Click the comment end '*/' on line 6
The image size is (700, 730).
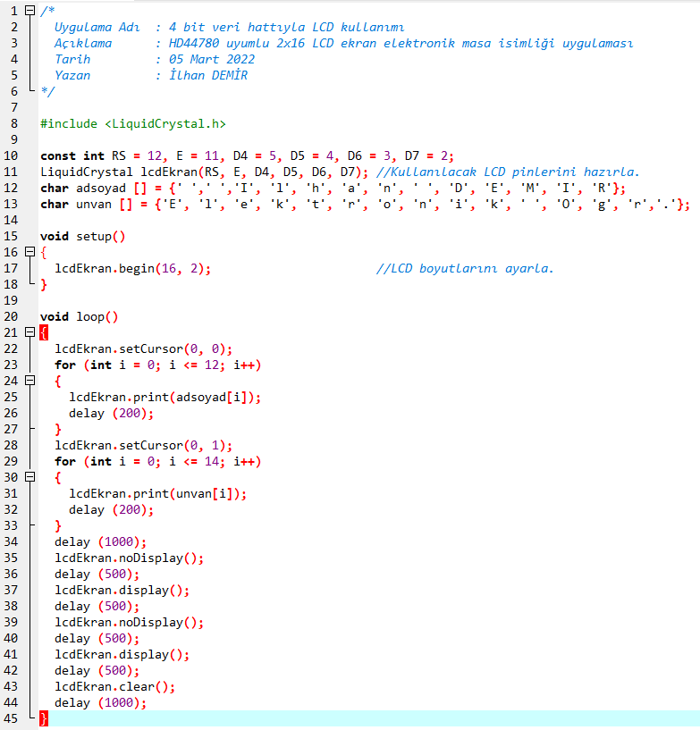47,91
